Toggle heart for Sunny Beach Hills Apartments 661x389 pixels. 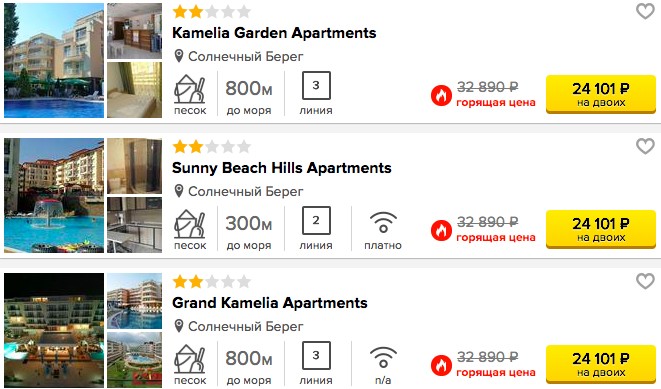645,146
